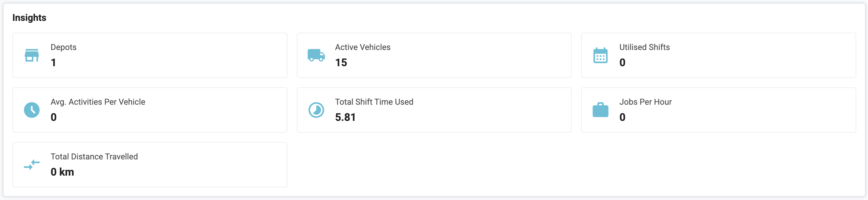Click the Jobs Per Hour label

pyautogui.click(x=645, y=102)
